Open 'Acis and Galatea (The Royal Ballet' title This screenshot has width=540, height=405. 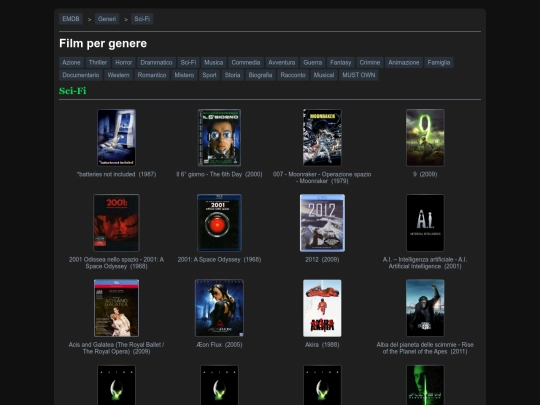pos(116,348)
